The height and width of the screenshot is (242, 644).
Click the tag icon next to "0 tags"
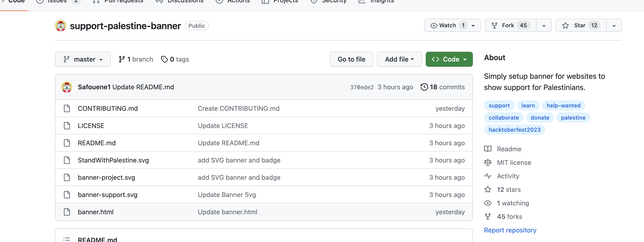165,59
